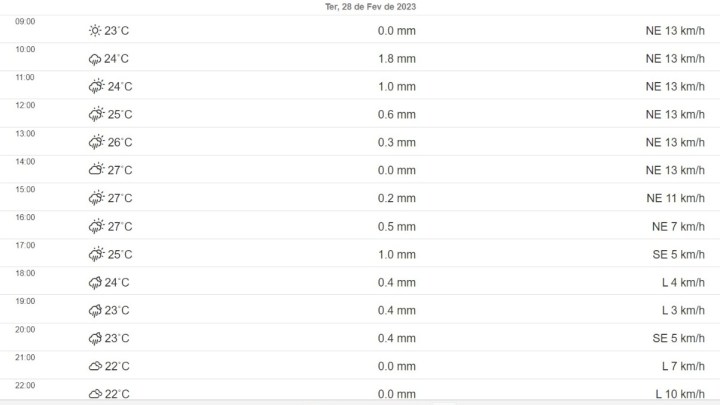Select the date header Ter, 28 de Fev de 2023

click(371, 7)
